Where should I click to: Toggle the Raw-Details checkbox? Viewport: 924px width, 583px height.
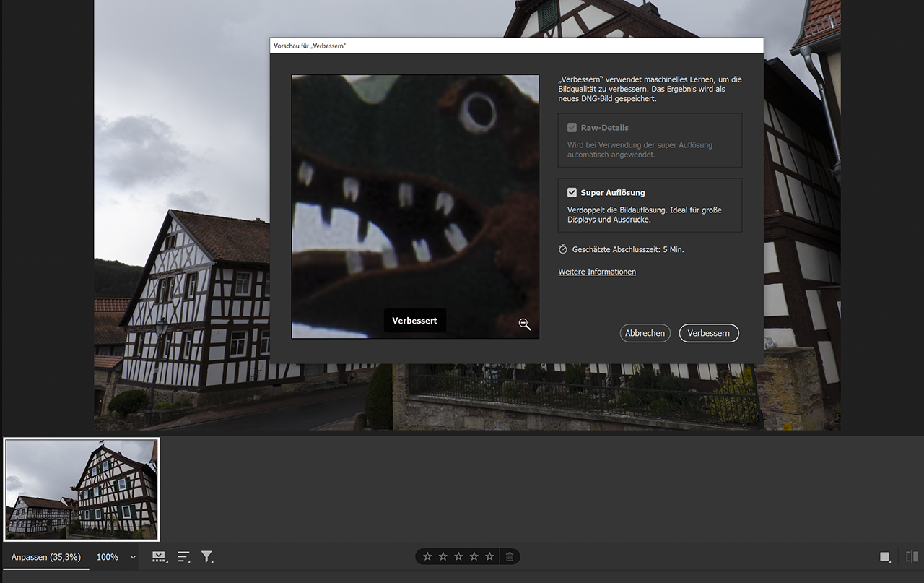pos(572,128)
